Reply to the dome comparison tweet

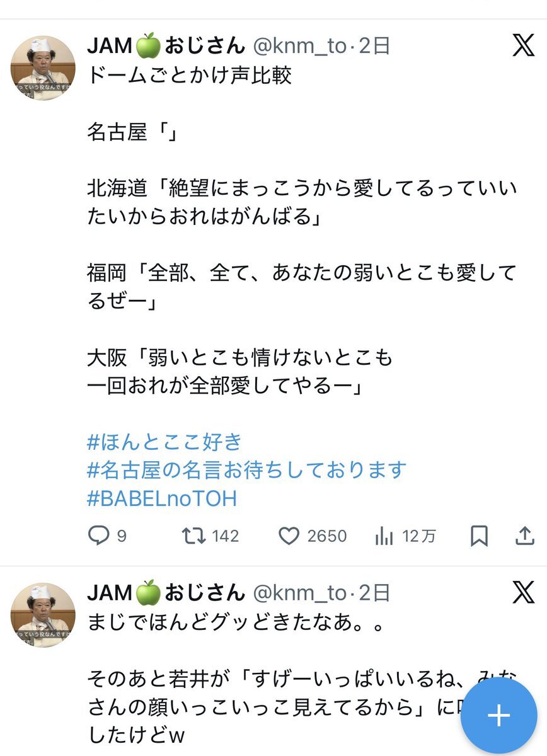click(x=98, y=535)
